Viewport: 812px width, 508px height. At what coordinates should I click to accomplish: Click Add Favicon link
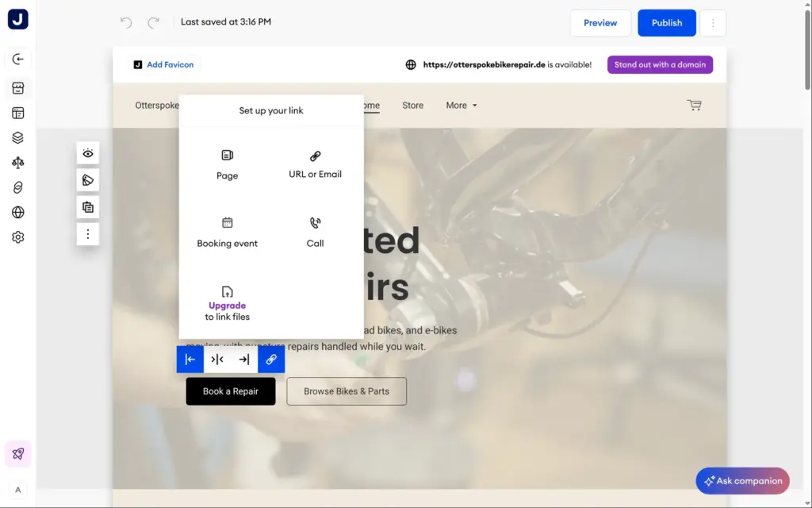(x=163, y=65)
